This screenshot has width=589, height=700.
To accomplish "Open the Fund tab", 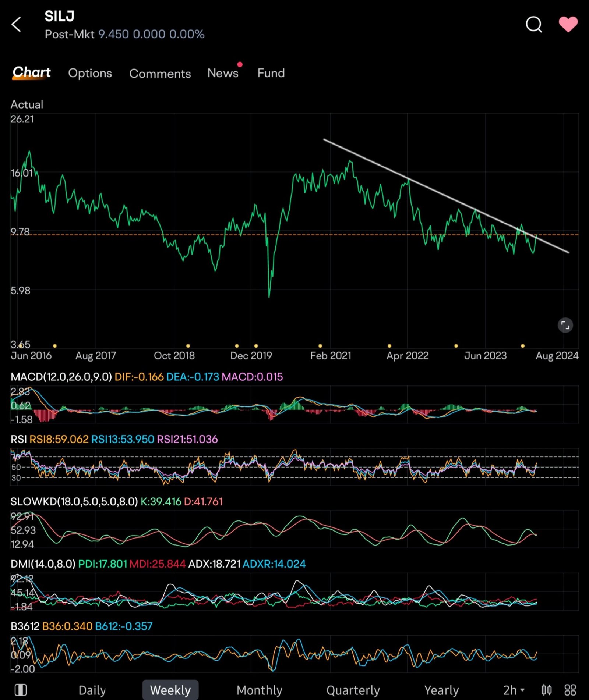I will tap(271, 73).
